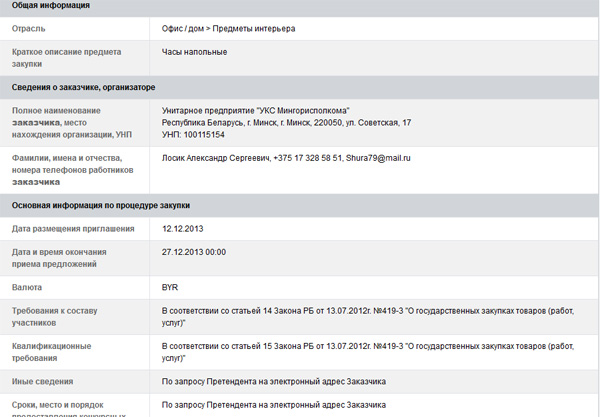600x417 pixels.
Task: Click the Shura79@mail.ru email address
Action: (x=378, y=158)
